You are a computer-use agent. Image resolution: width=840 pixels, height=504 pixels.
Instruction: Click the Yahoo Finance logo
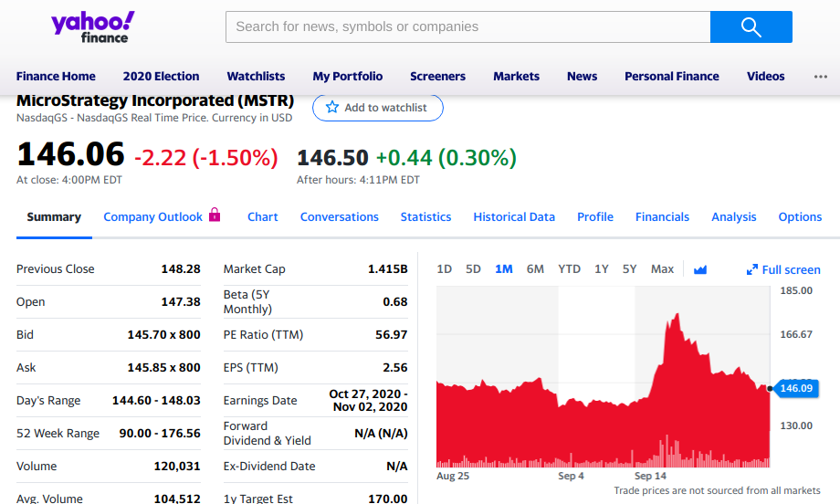93,26
